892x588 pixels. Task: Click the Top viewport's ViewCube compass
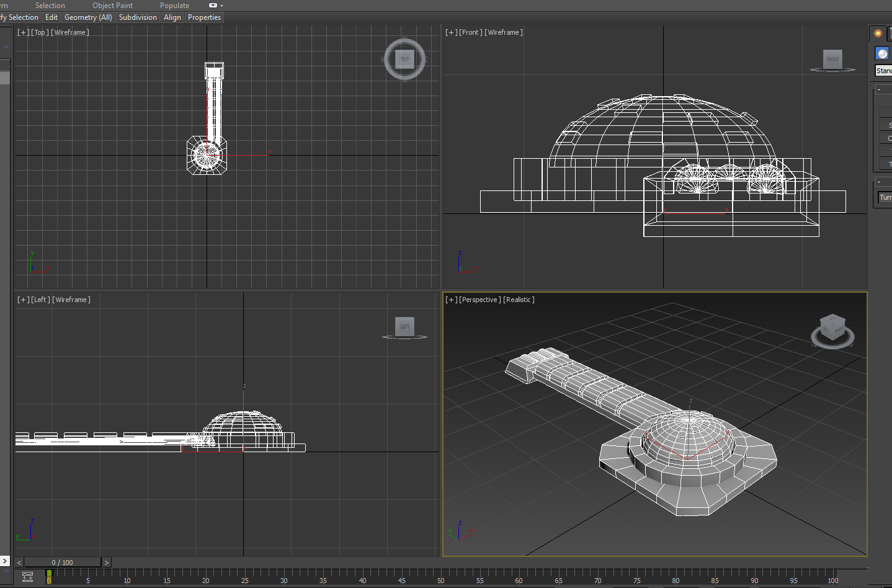click(x=404, y=60)
